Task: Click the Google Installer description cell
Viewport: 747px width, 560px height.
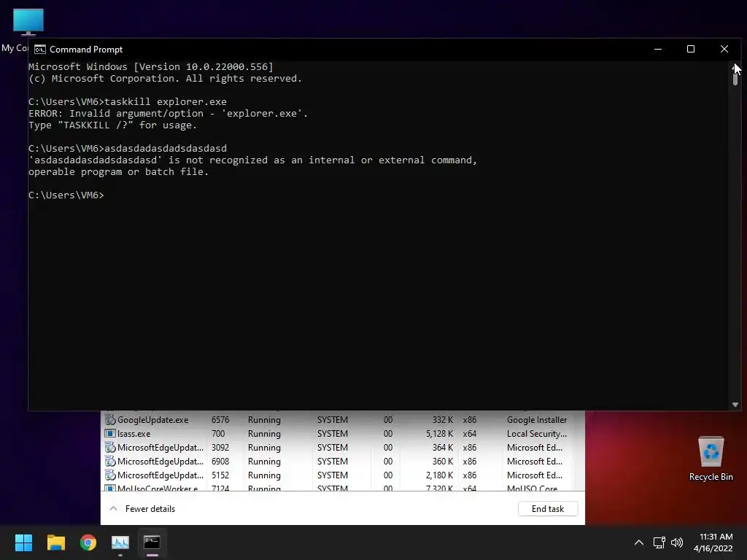Action: tap(537, 420)
